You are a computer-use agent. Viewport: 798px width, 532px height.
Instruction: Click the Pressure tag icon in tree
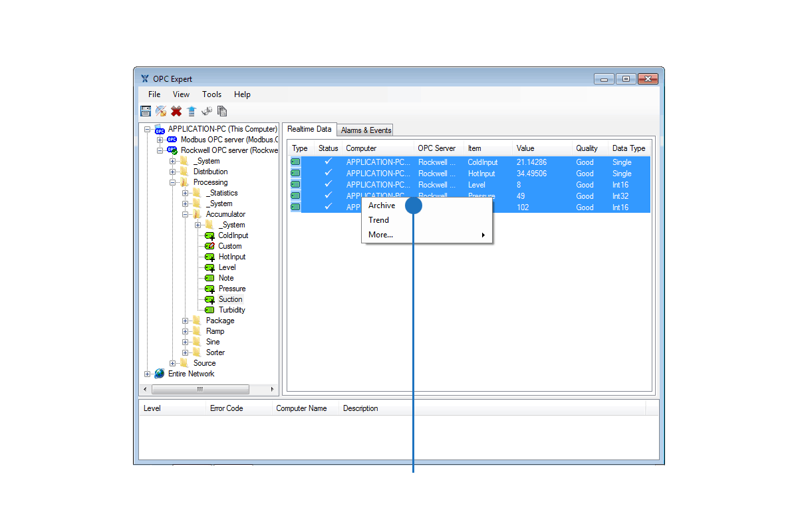(209, 289)
